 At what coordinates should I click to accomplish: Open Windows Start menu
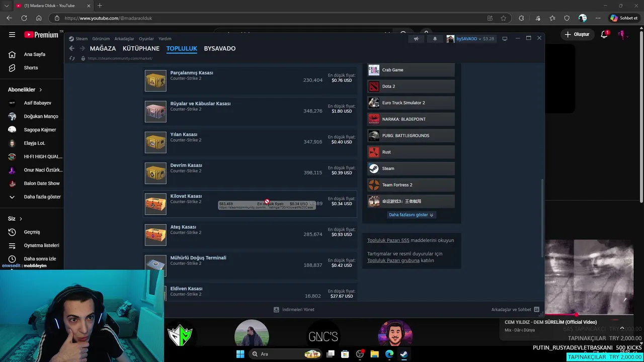point(240,354)
